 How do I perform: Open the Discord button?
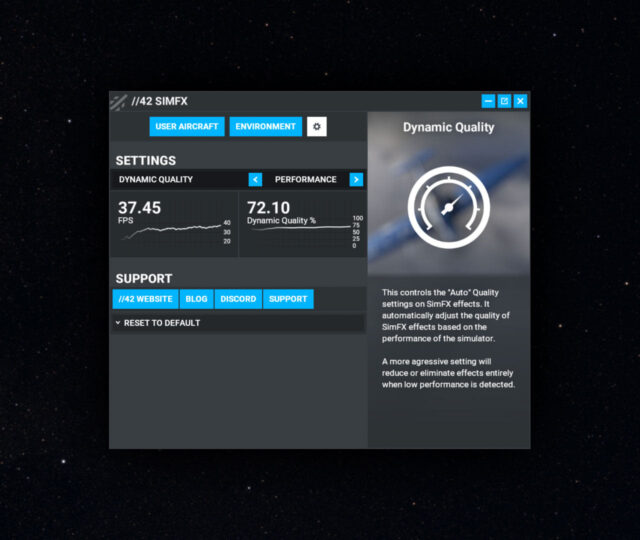[238, 299]
